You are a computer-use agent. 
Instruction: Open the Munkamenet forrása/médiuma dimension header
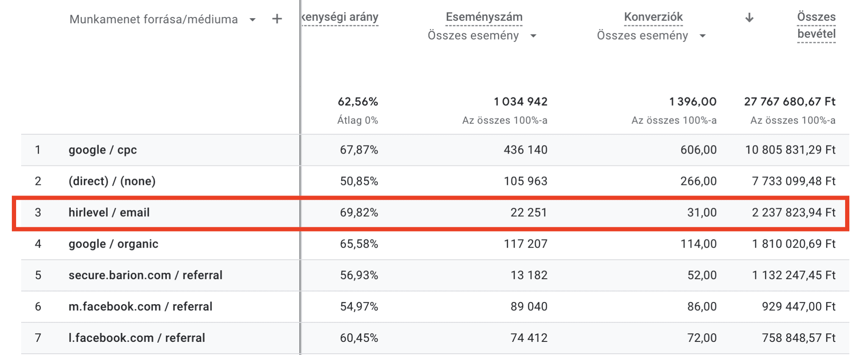point(155,19)
